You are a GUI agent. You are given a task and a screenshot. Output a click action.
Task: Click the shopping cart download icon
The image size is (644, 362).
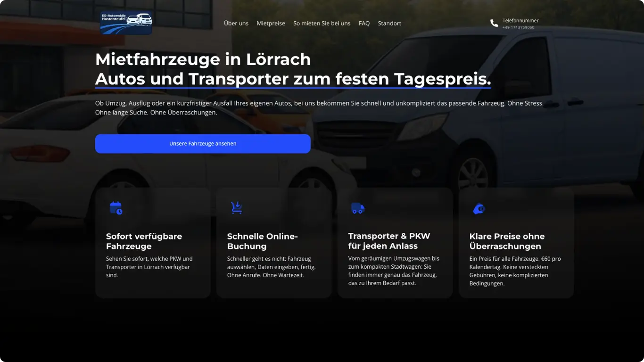point(237,208)
